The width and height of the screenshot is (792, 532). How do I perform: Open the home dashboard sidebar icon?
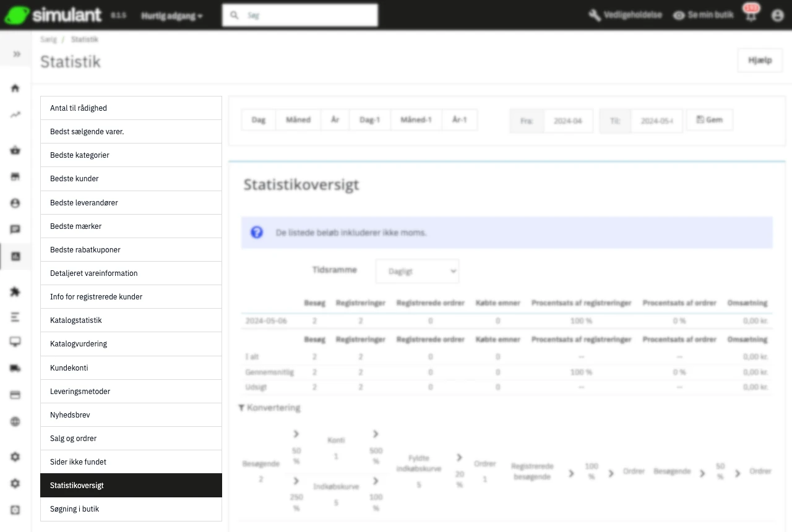[15, 88]
